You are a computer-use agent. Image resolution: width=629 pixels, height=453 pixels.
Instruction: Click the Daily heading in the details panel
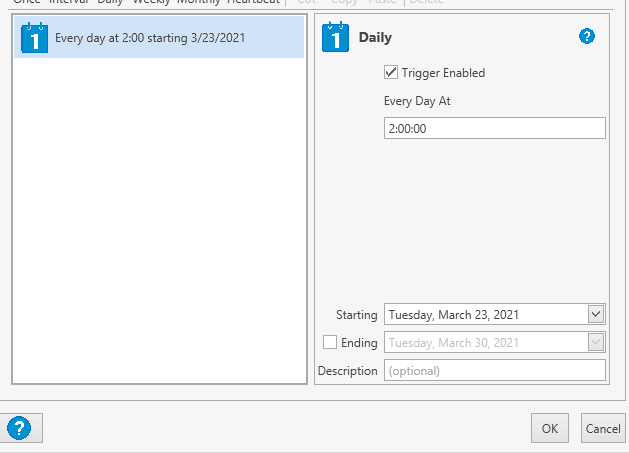coord(375,38)
